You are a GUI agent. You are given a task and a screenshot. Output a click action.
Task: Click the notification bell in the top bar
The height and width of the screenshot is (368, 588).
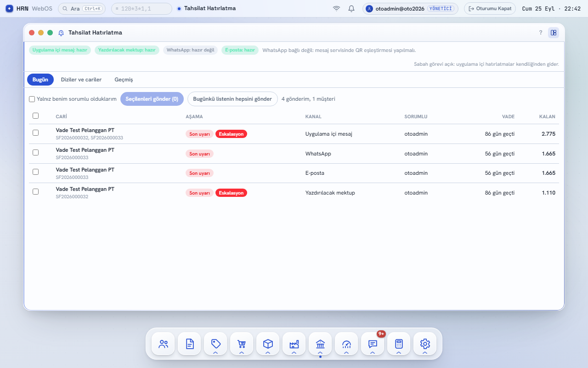coord(351,8)
